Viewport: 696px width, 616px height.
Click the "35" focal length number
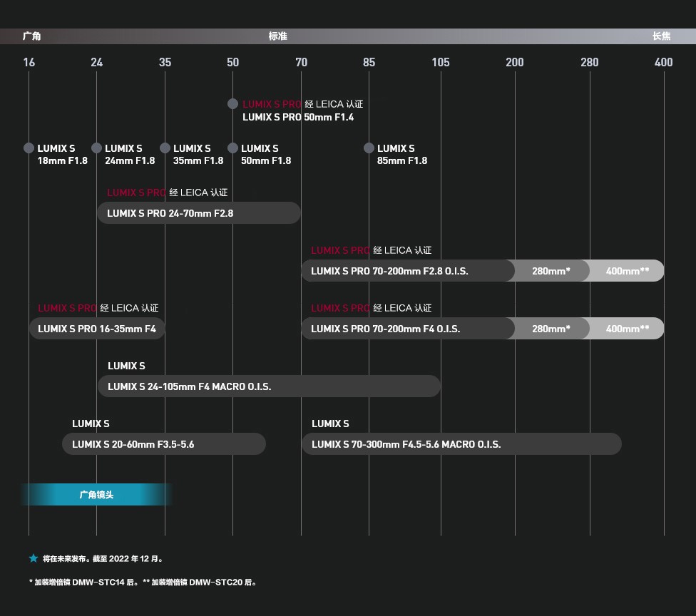pos(165,62)
